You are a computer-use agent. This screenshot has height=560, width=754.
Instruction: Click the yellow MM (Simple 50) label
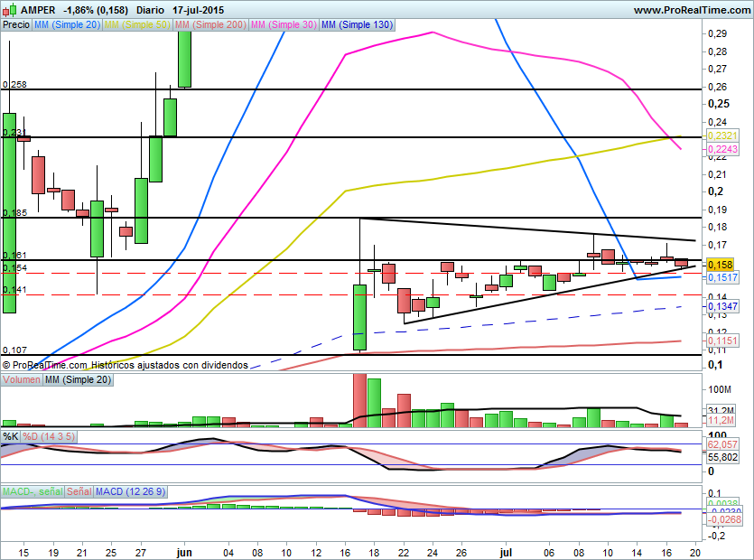pyautogui.click(x=137, y=25)
